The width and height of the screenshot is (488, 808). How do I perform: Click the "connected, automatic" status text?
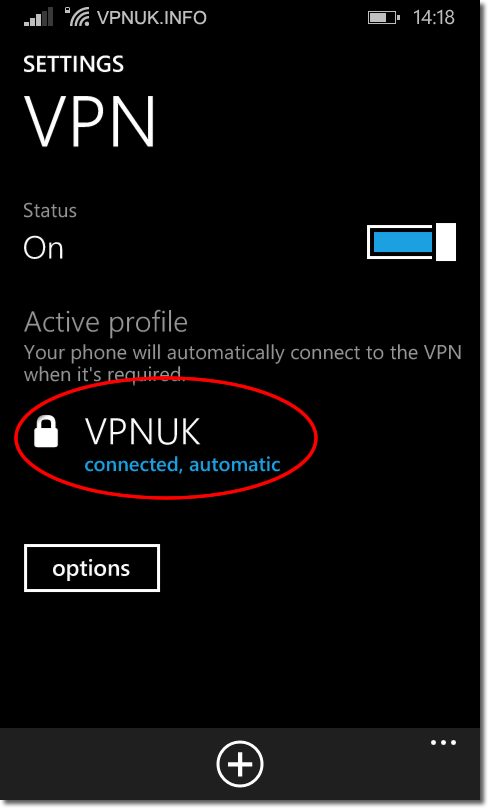[182, 464]
